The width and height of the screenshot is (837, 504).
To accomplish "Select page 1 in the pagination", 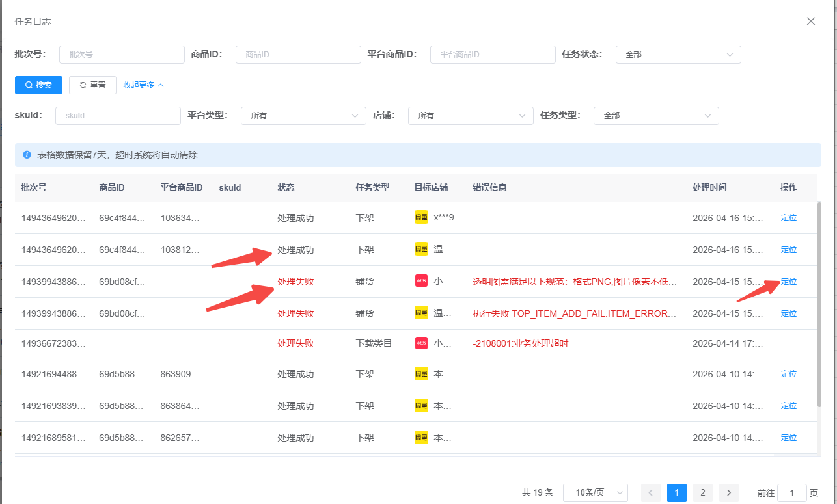I will click(x=677, y=493).
